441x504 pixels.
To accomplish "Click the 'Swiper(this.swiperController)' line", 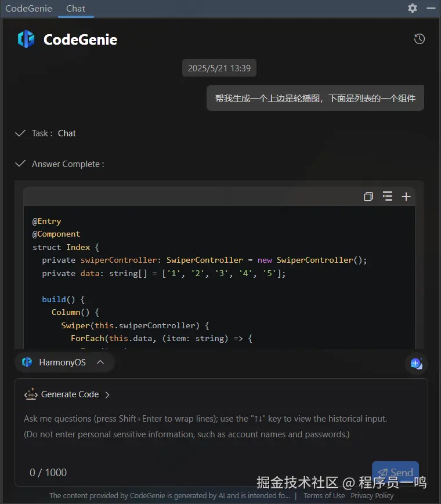I will (x=135, y=325).
